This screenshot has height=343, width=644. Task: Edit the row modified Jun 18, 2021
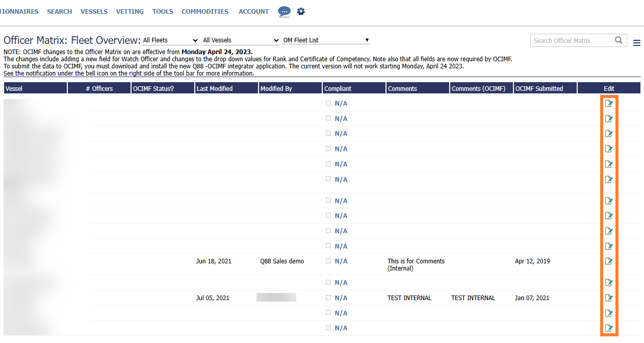608,261
